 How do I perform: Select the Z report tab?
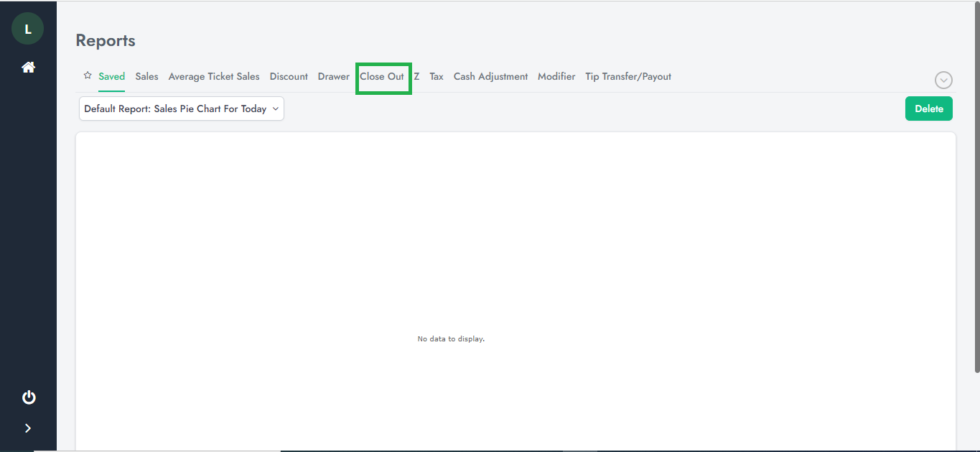416,77
